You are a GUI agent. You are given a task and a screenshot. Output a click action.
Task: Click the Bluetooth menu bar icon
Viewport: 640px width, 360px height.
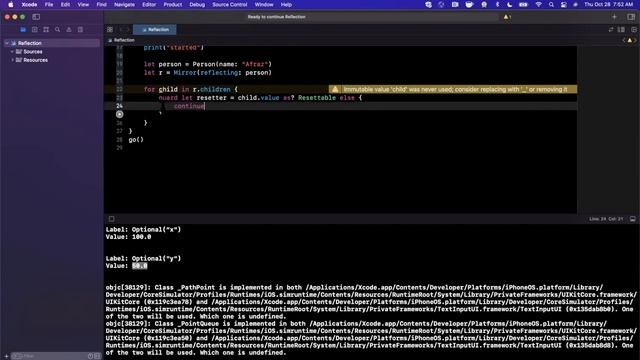pos(497,4)
